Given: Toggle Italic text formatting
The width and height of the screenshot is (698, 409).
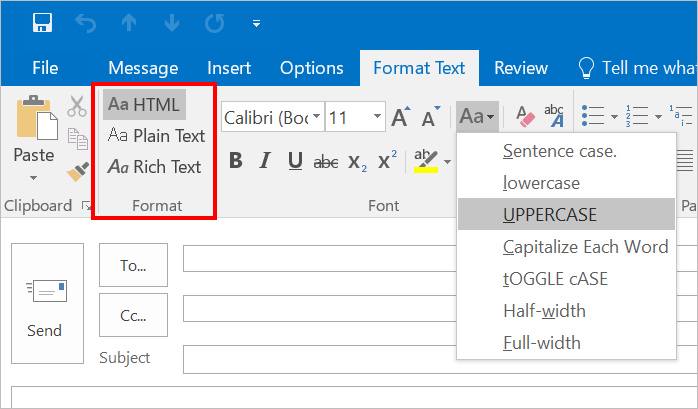Looking at the screenshot, I should pyautogui.click(x=266, y=161).
